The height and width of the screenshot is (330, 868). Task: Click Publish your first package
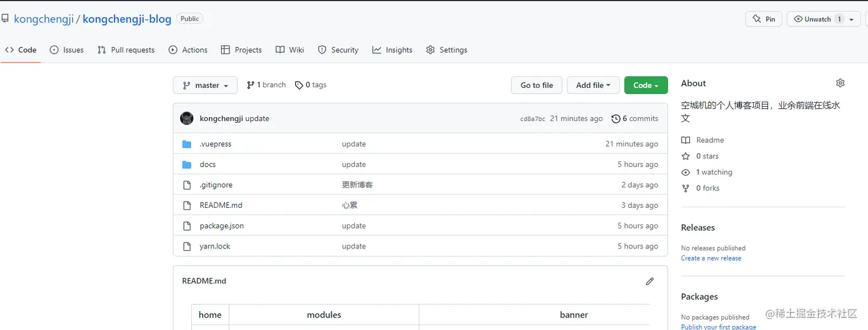click(718, 327)
